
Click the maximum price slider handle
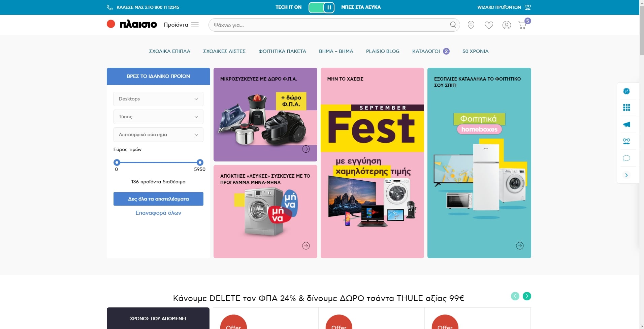point(200,162)
